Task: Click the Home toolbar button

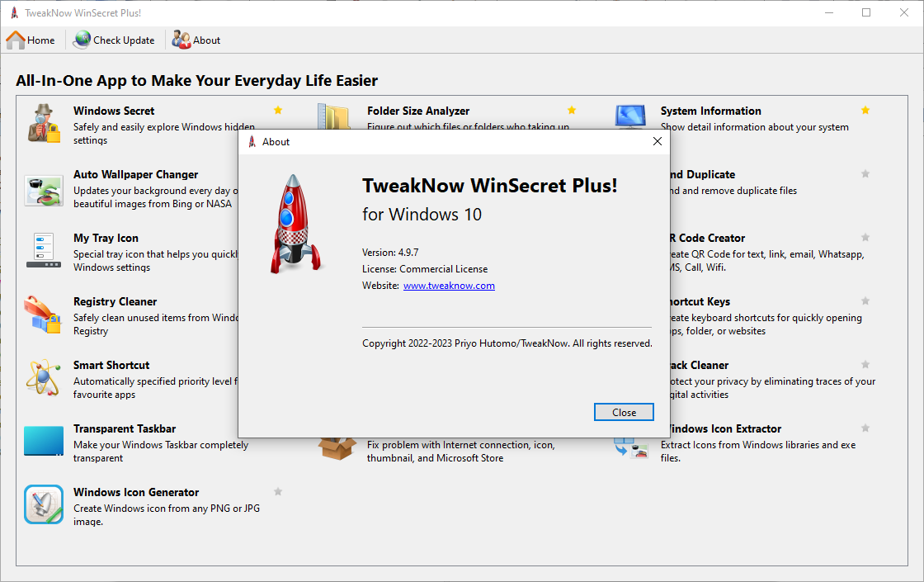Action: coord(31,40)
